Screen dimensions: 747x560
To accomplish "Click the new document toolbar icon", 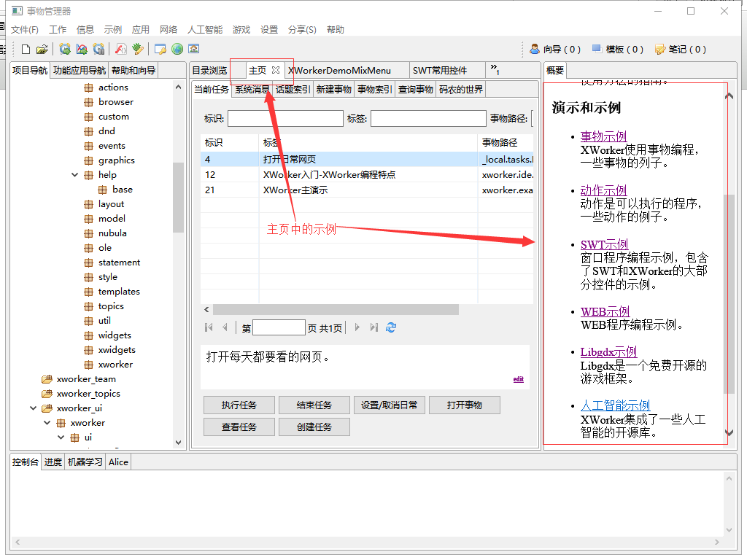I will click(x=26, y=49).
